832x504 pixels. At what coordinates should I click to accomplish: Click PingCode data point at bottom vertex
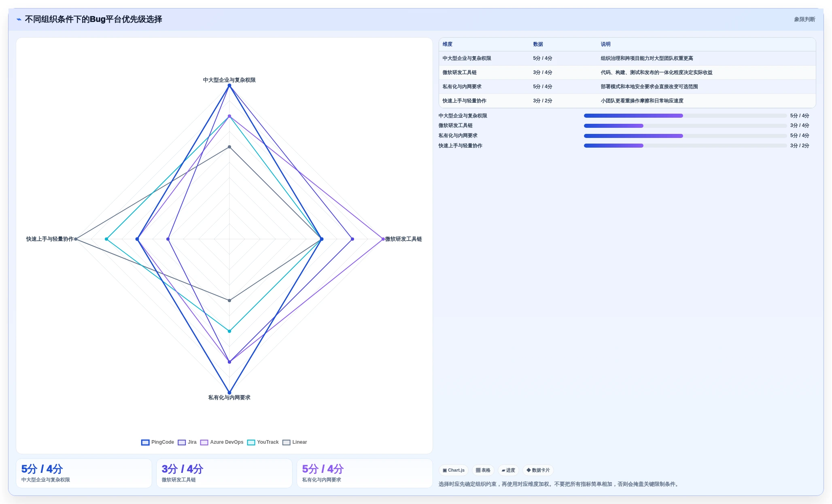click(x=229, y=393)
